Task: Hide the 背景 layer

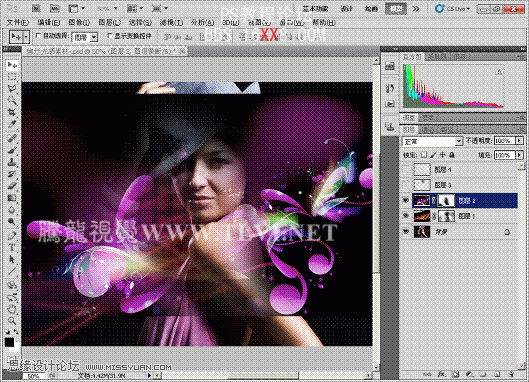Action: click(406, 231)
